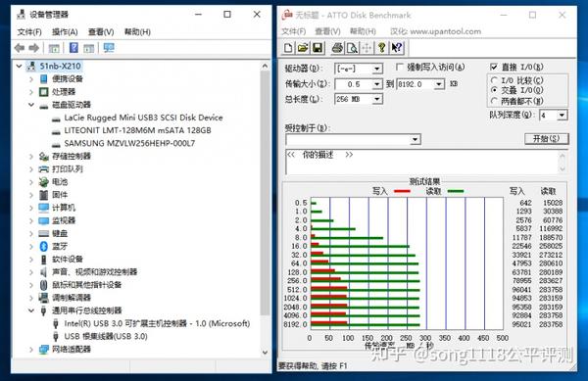Click the Save floppy disk icon

click(318, 48)
